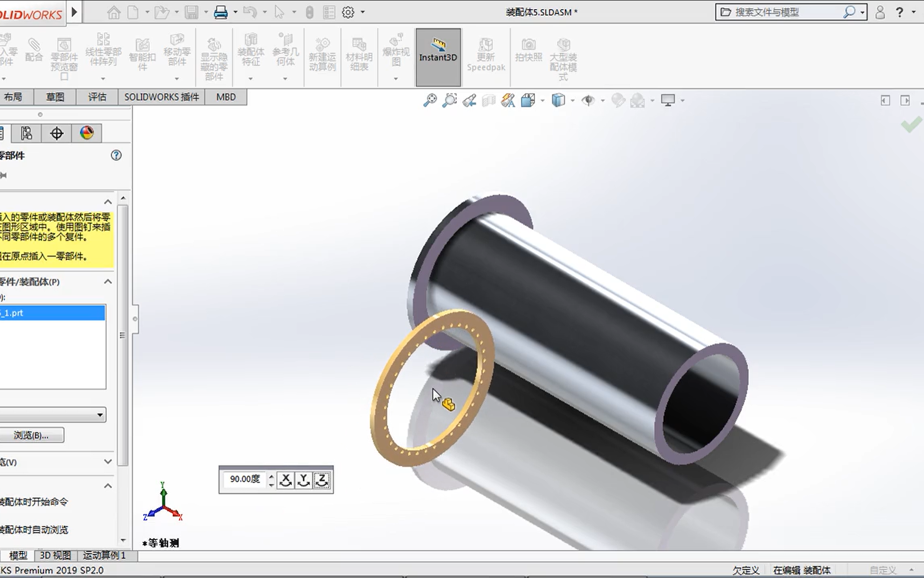The width and height of the screenshot is (924, 578).
Task: Switch to the 评估 ribbon tab
Action: (x=97, y=96)
